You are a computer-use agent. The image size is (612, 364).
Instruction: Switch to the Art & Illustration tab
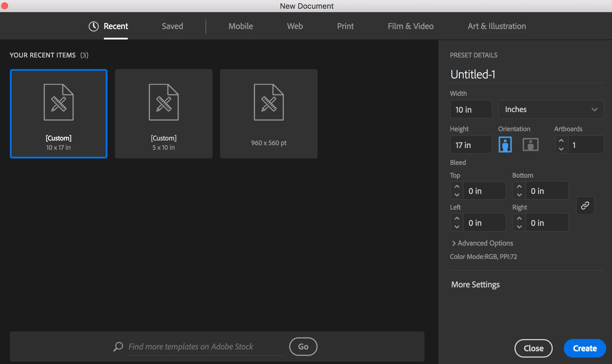[x=496, y=26]
